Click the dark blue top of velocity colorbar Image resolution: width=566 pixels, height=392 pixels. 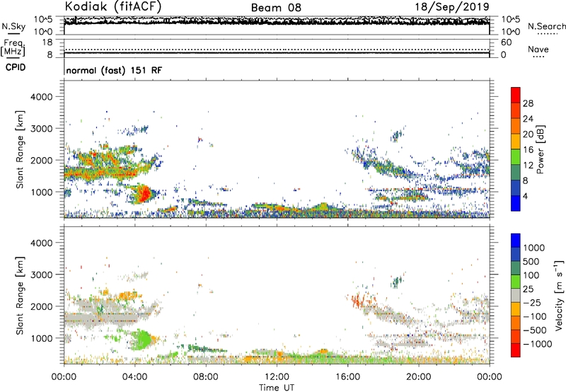click(516, 241)
